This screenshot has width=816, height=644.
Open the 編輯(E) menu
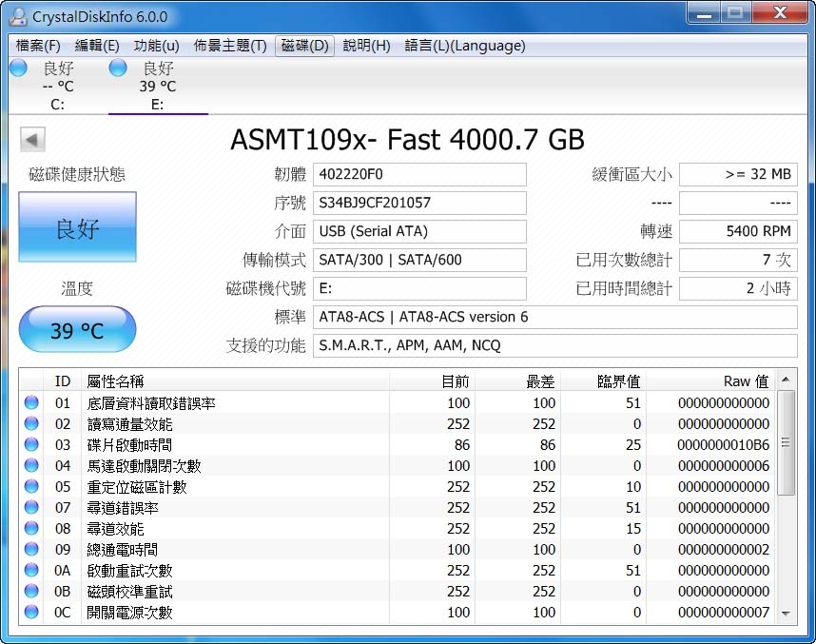97,46
